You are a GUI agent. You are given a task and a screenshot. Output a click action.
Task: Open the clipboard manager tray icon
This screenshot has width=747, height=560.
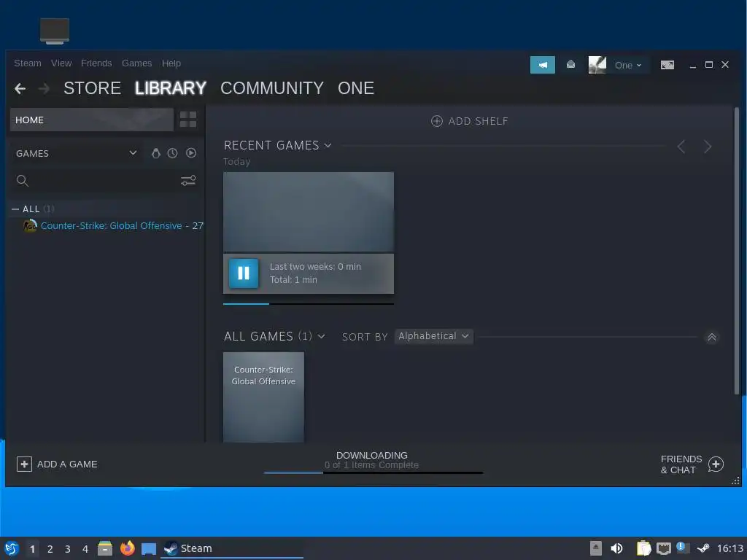point(643,548)
